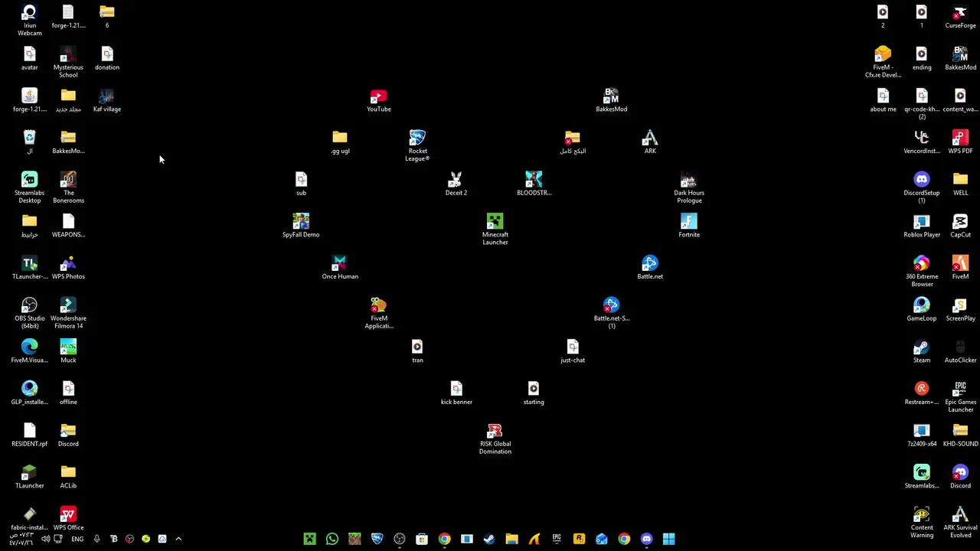Open the Mysterious School shortcut
The height and width of the screenshot is (551, 980).
pos(68,62)
